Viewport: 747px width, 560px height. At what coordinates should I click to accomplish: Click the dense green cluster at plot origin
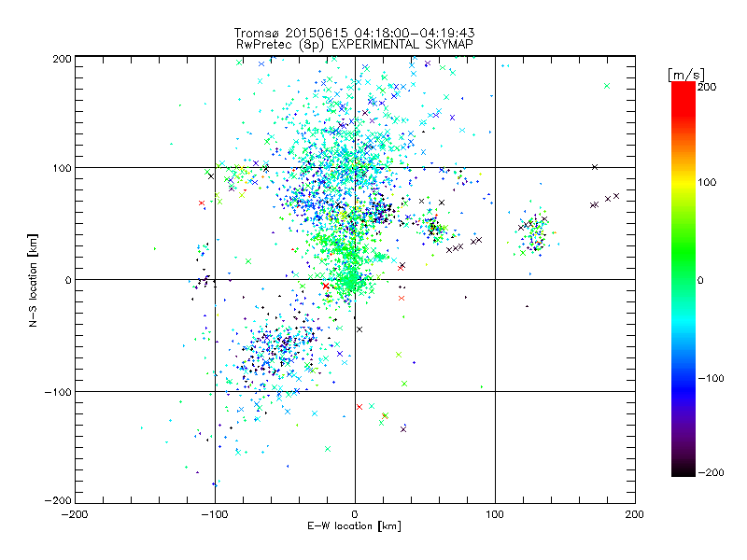[352, 280]
